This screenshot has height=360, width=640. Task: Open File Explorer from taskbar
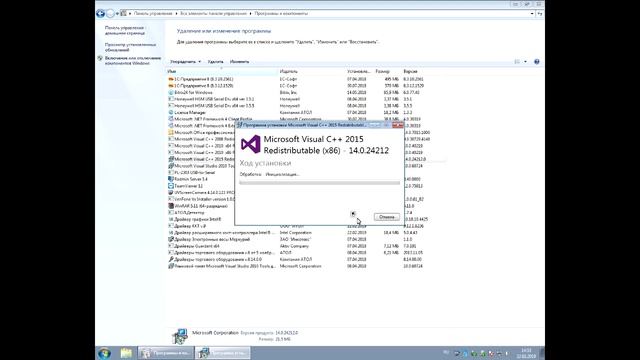pos(126,353)
